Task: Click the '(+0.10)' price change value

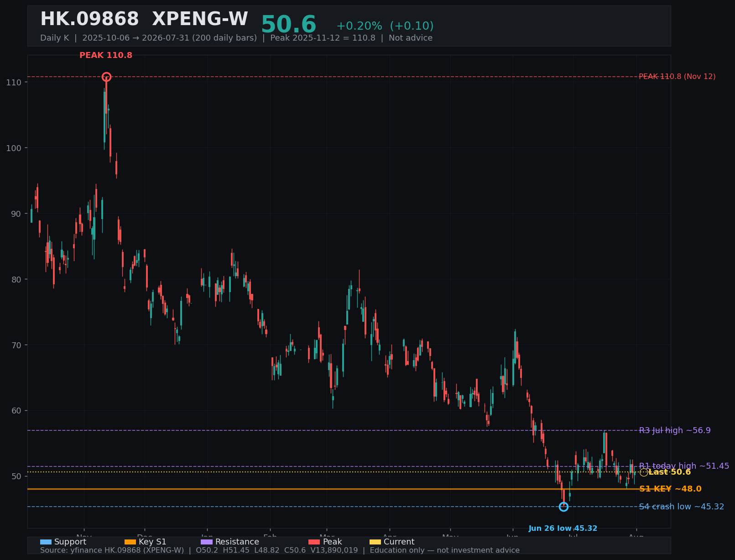Action: pos(412,26)
